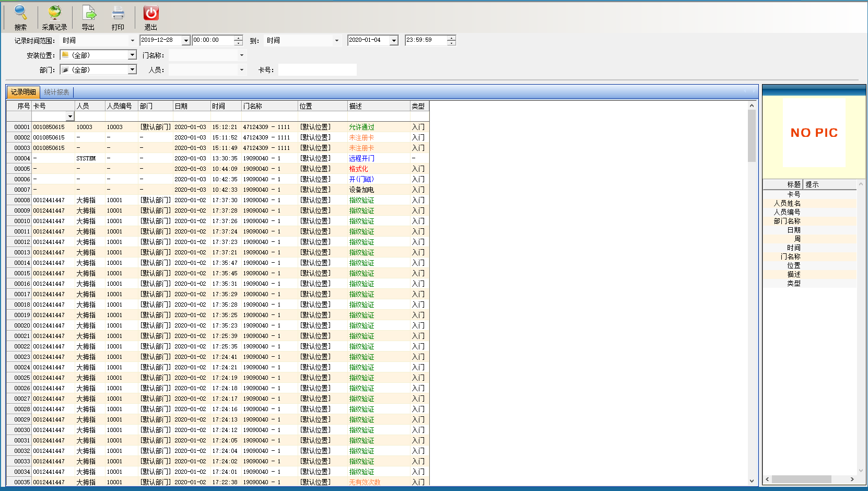868x491 pixels.
Task: Open end date picker showing 2020-01-04
Action: coord(394,40)
